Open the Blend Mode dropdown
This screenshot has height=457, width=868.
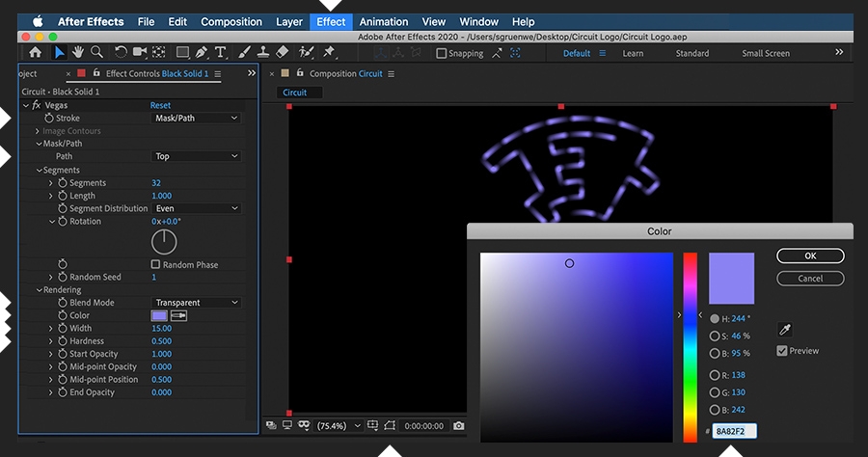(196, 303)
